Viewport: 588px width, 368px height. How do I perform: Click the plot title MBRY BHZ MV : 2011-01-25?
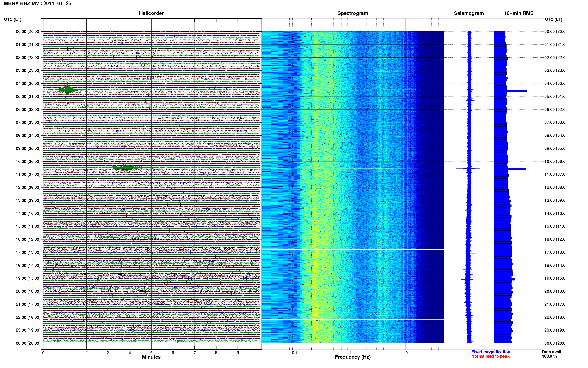pyautogui.click(x=37, y=4)
